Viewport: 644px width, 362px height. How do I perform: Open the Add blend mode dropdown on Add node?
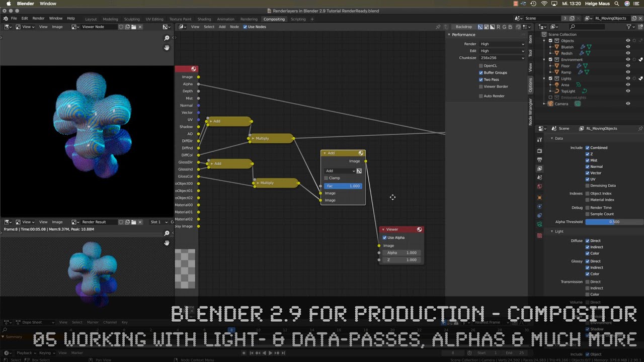pyautogui.click(x=340, y=171)
